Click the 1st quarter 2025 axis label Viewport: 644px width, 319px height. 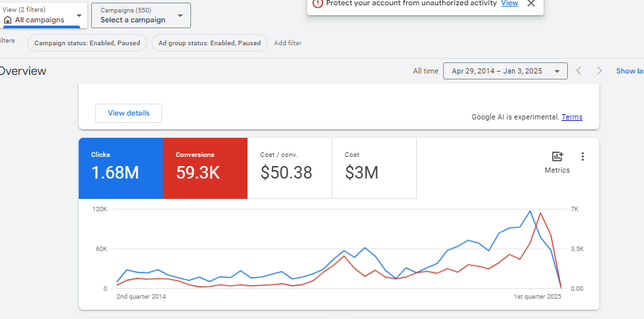click(x=537, y=296)
